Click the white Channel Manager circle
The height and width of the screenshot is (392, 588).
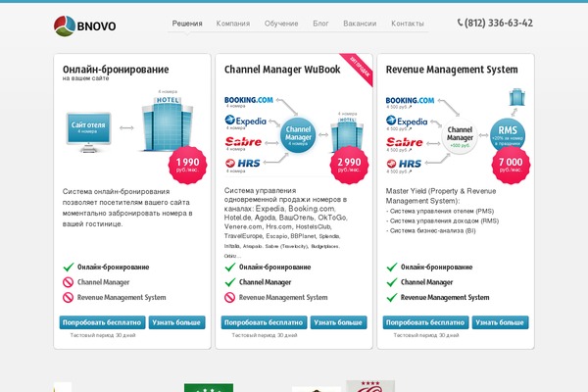click(460, 136)
